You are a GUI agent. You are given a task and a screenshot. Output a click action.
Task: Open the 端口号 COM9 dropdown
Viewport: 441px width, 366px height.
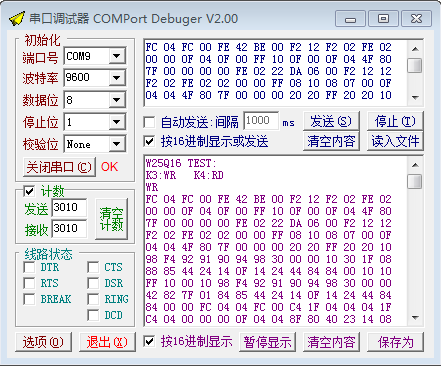tap(117, 56)
